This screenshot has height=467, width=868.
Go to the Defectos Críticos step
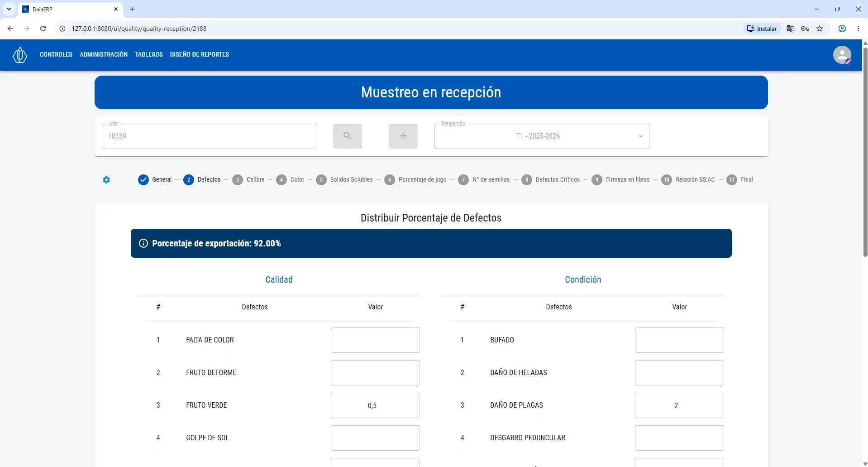(551, 180)
